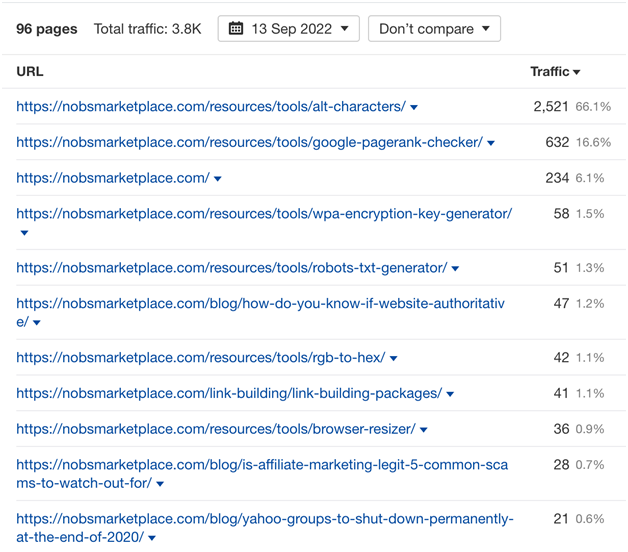Open the link-building-packages URL
The height and width of the screenshot is (552, 628).
click(x=229, y=393)
